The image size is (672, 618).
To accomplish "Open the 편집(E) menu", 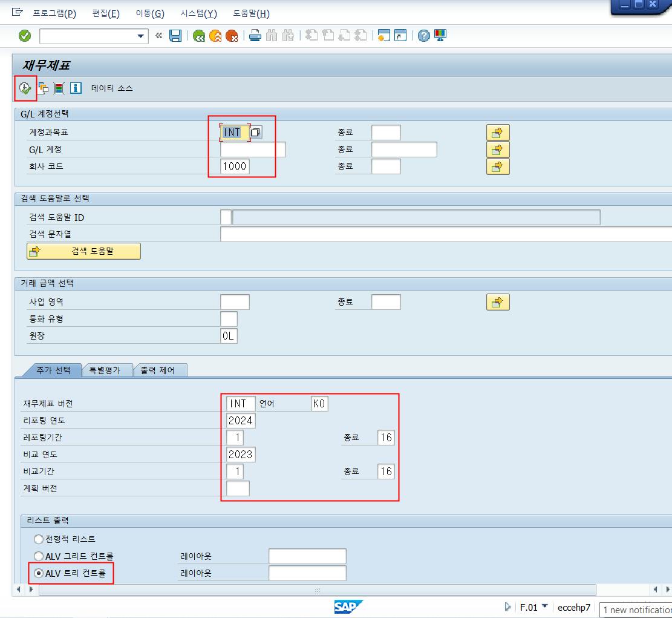I will (x=106, y=13).
